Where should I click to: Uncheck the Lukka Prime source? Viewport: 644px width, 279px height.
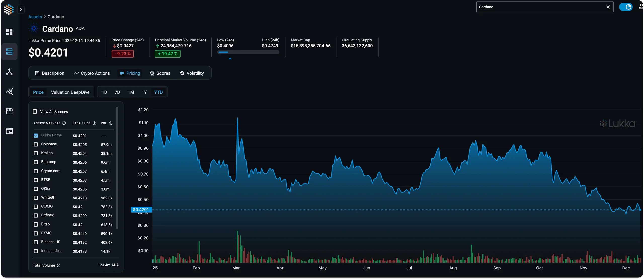(36, 136)
